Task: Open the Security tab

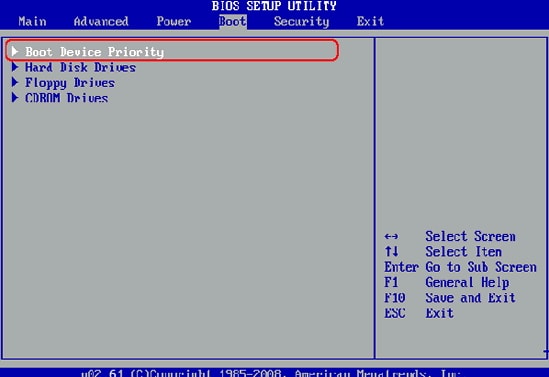Action: (x=301, y=22)
